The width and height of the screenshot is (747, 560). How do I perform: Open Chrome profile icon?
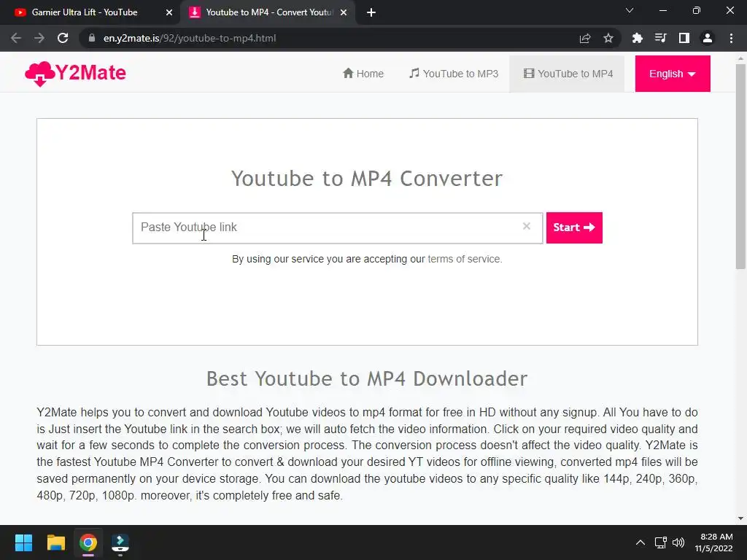pos(708,38)
